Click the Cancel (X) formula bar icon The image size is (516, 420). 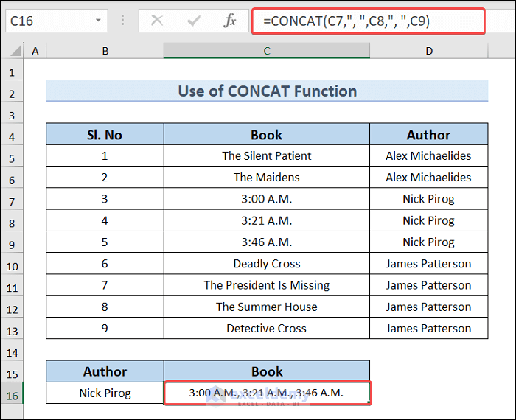(x=157, y=21)
